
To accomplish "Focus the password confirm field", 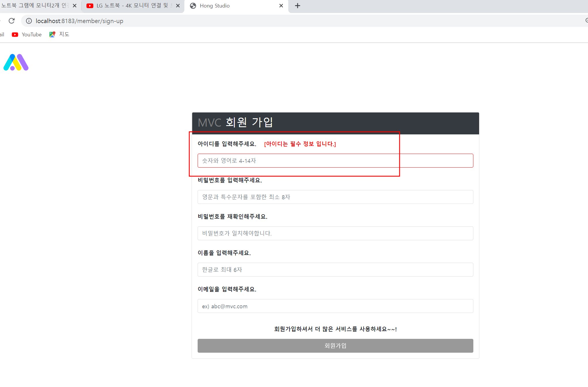I will click(x=335, y=233).
